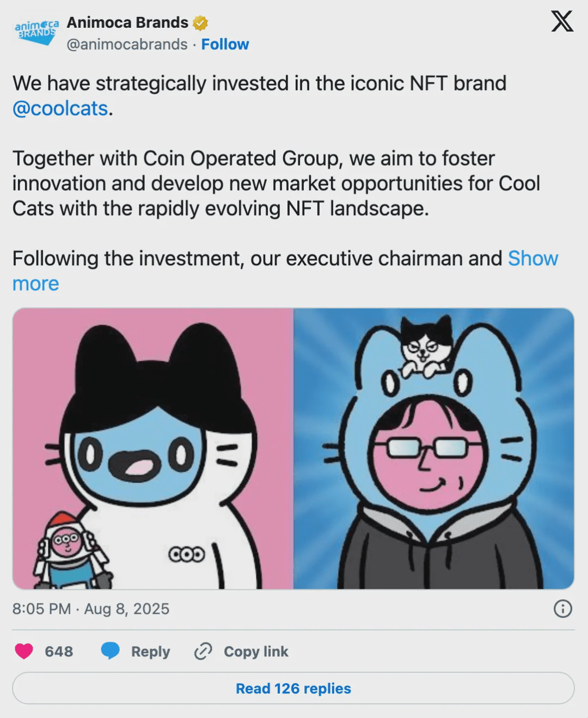
Task: Click the chain link copy icon
Action: tap(203, 651)
